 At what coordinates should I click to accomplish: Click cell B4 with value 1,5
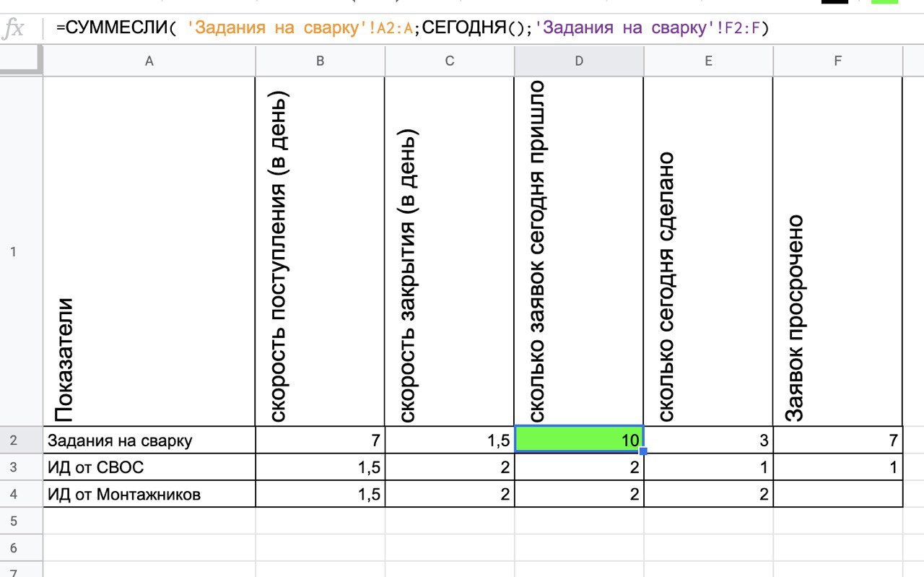[x=320, y=494]
